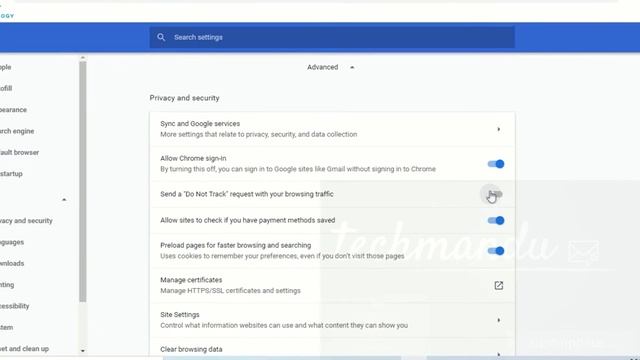Open Manage certificates external link icon
This screenshot has width=640, height=360.
click(x=498, y=285)
